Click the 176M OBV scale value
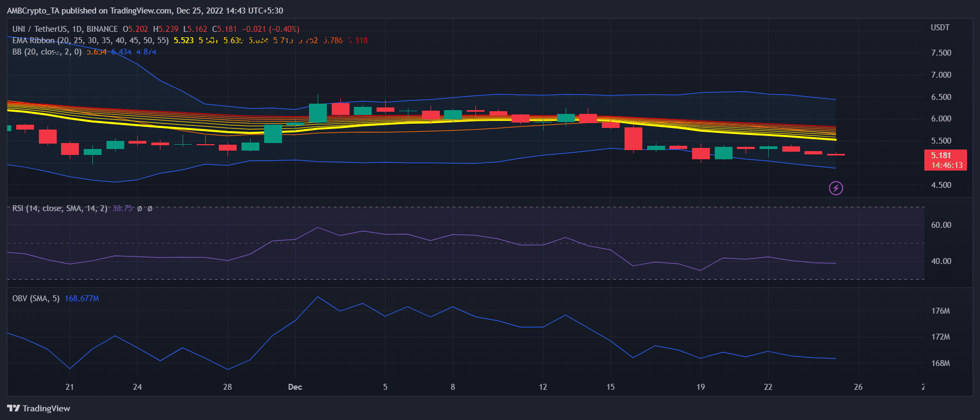Image resolution: width=980 pixels, height=420 pixels. [x=941, y=311]
